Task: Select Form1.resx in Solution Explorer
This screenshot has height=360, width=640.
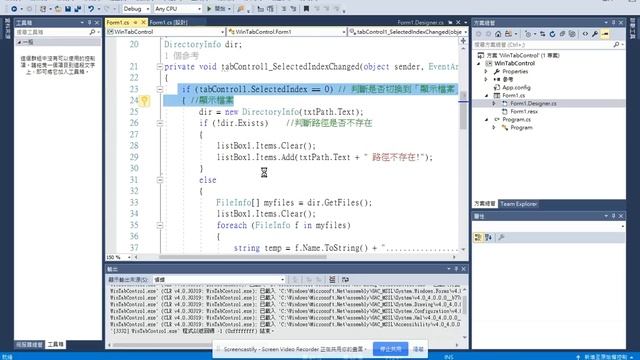Action: click(524, 111)
